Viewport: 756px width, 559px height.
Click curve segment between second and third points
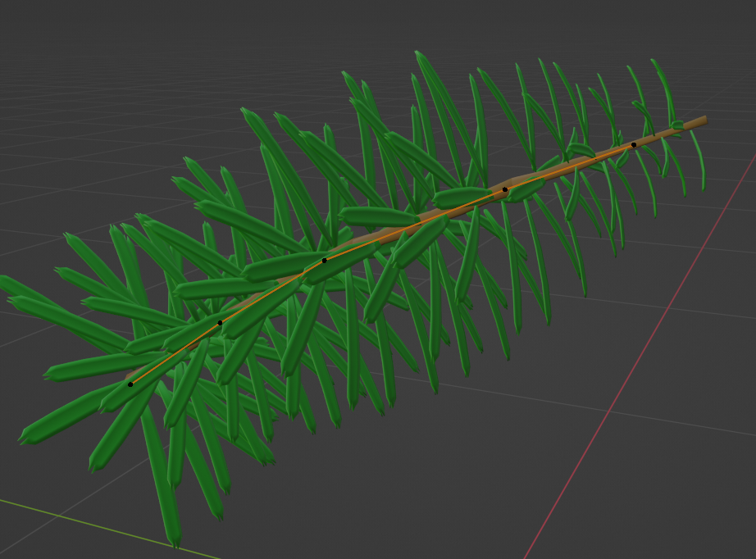click(271, 290)
